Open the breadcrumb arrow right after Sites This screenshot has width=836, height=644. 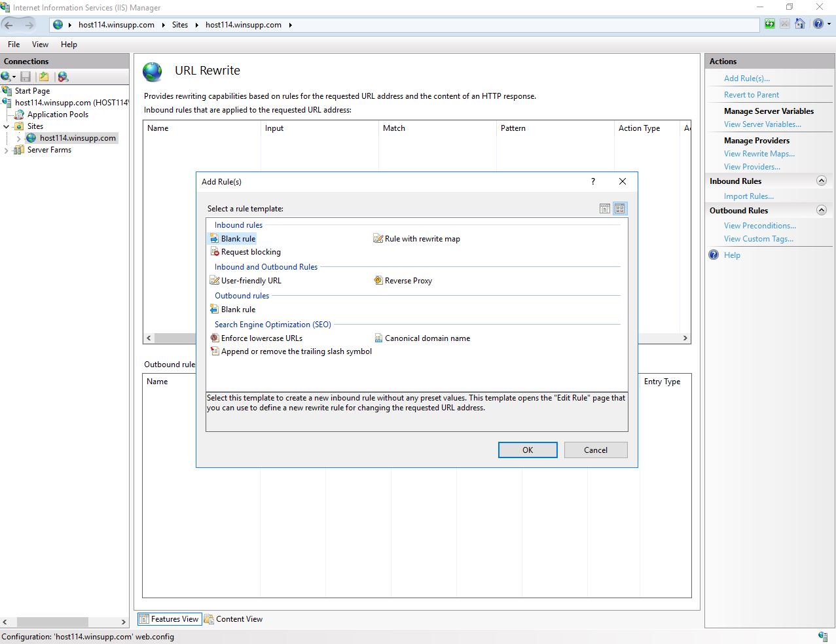point(196,25)
